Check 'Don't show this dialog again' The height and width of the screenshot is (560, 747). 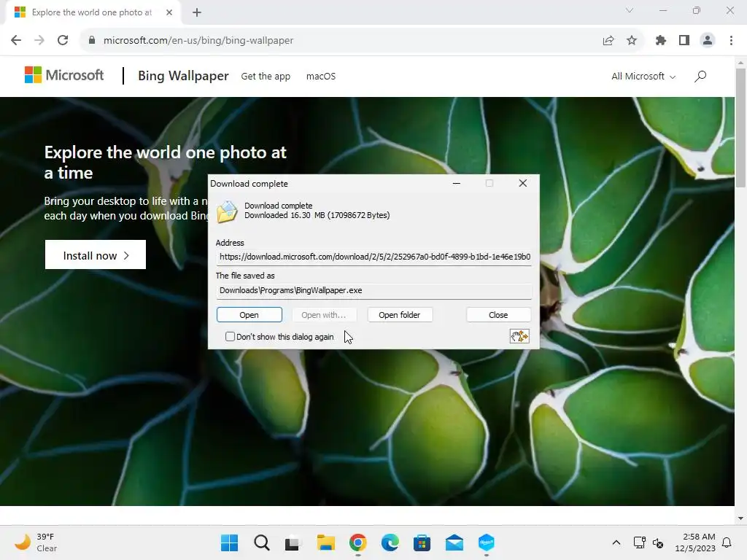tap(230, 337)
